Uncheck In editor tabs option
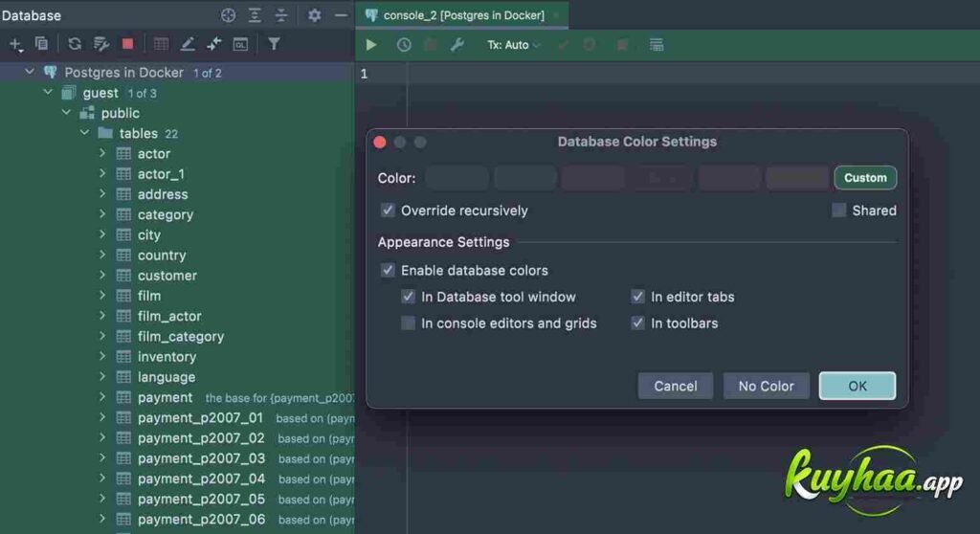This screenshot has height=534, width=980. tap(637, 297)
